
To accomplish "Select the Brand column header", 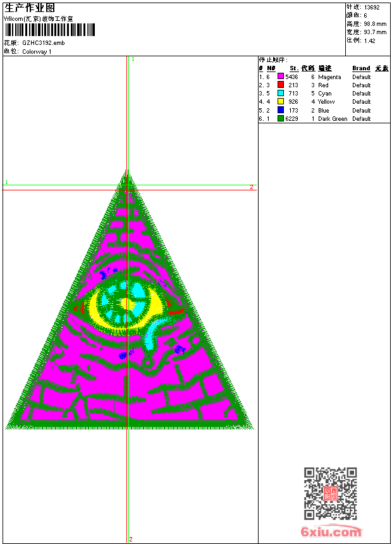I will pos(361,68).
